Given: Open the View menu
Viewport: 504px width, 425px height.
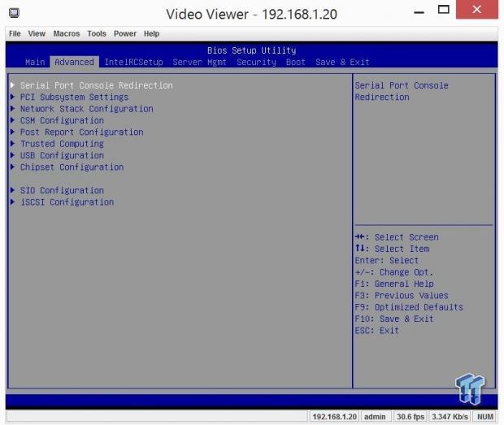Looking at the screenshot, I should pyautogui.click(x=37, y=34).
